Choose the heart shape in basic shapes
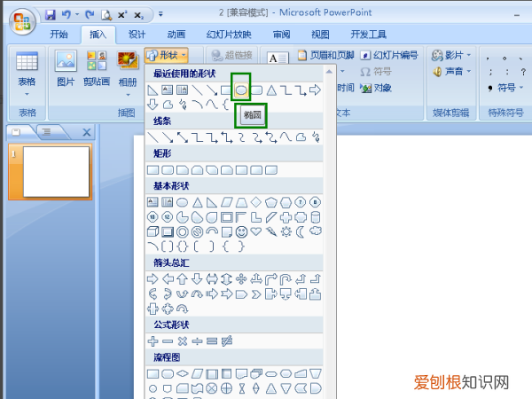This screenshot has height=399, width=532. 256,231
